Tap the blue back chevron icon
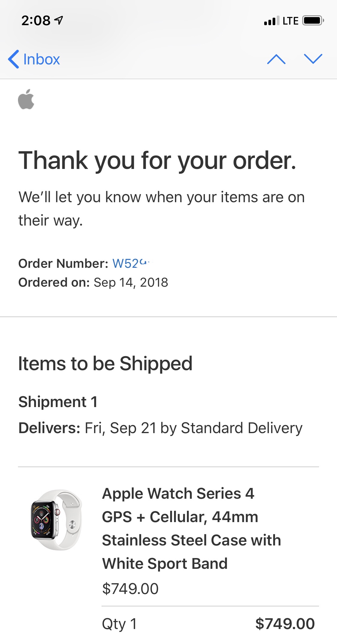The height and width of the screenshot is (644, 337). (13, 59)
